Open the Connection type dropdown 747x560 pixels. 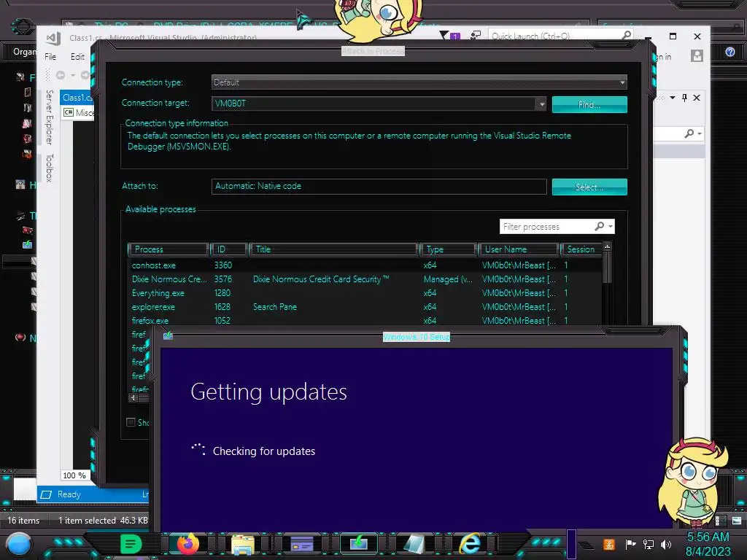point(419,82)
